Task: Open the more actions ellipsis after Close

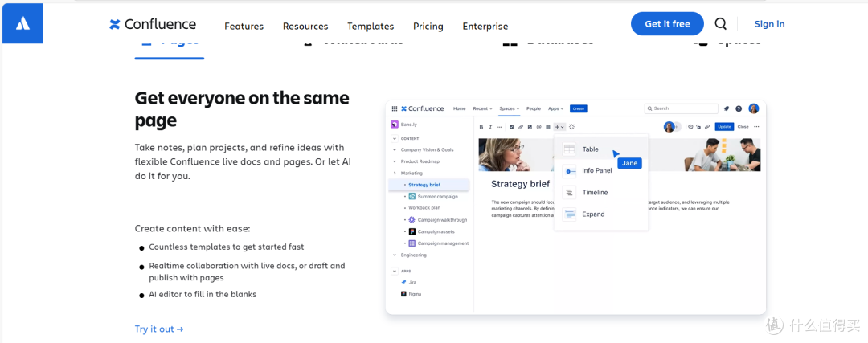Action: pyautogui.click(x=756, y=127)
